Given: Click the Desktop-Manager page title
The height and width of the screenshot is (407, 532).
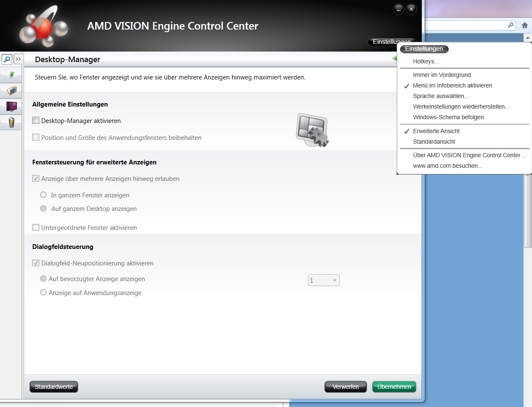Looking at the screenshot, I should pos(68,60).
